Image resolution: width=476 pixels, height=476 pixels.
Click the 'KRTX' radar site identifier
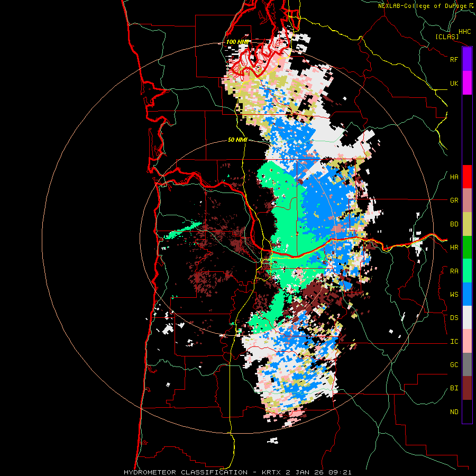(272, 472)
